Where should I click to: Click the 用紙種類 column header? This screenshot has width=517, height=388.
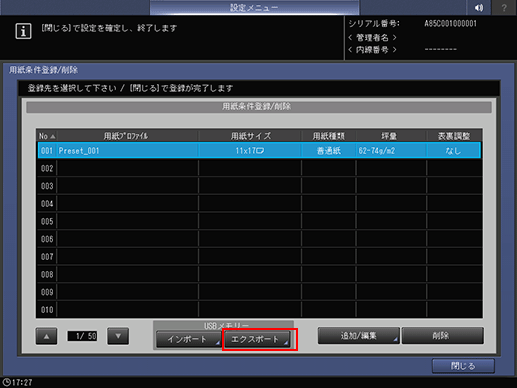(329, 136)
